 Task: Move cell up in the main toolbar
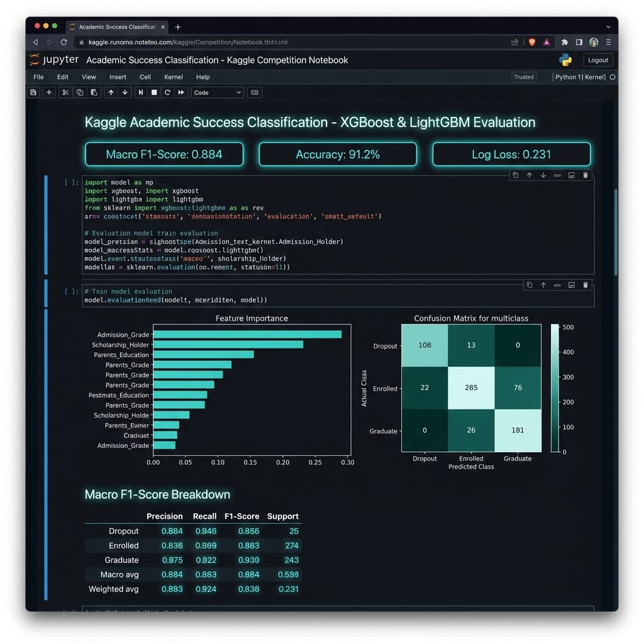click(111, 92)
